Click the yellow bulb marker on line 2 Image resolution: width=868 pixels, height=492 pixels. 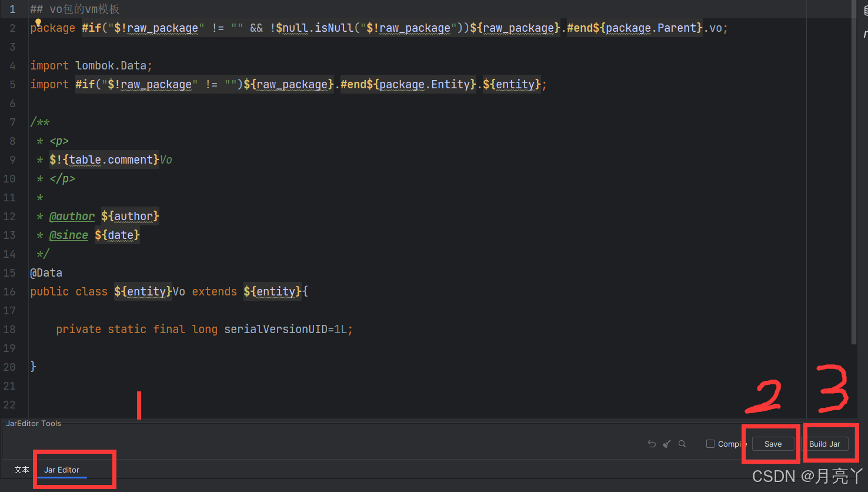tap(38, 21)
